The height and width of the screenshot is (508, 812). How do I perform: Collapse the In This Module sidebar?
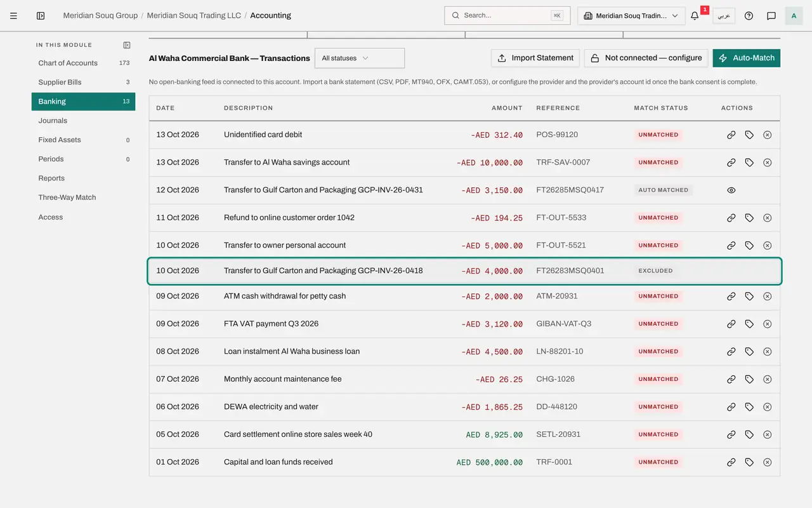tap(127, 45)
